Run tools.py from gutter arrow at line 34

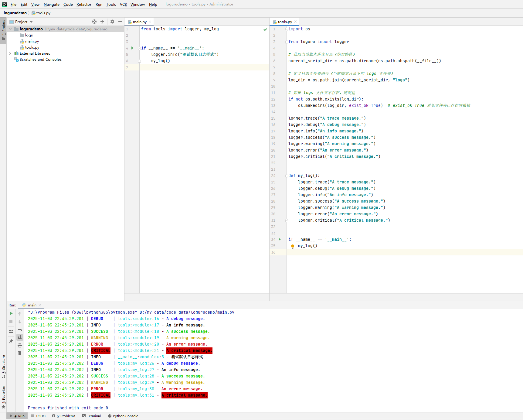tap(279, 239)
